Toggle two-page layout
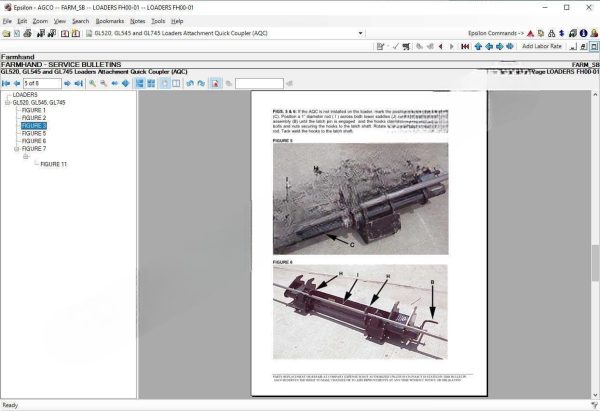This screenshot has height=411, width=600. [x=176, y=83]
